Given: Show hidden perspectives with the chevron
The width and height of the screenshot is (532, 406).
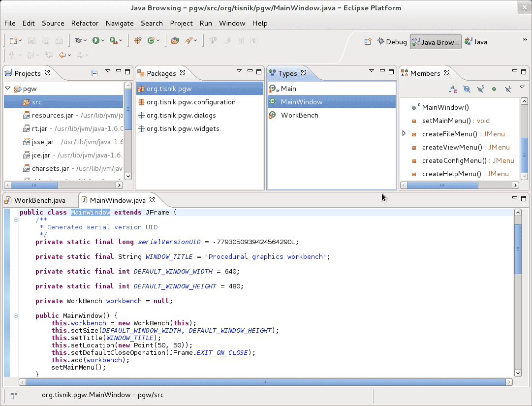Looking at the screenshot, I should coord(525,40).
